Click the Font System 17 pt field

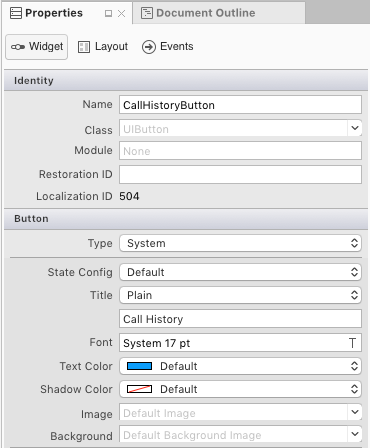[x=233, y=343]
